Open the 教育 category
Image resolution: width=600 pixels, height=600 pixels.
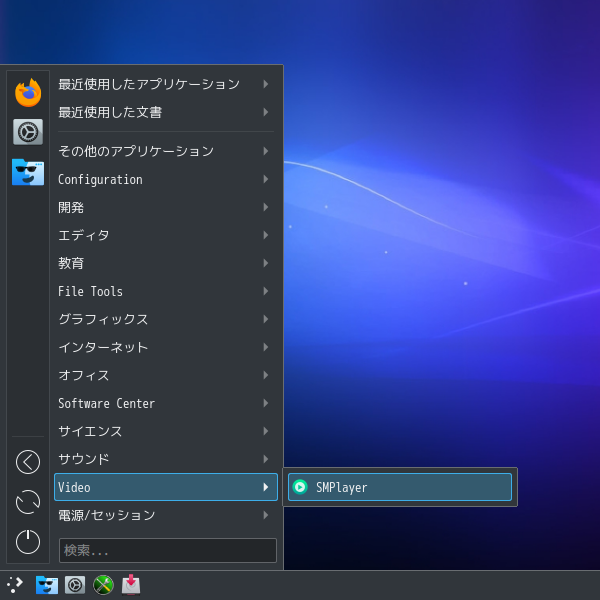[x=166, y=263]
